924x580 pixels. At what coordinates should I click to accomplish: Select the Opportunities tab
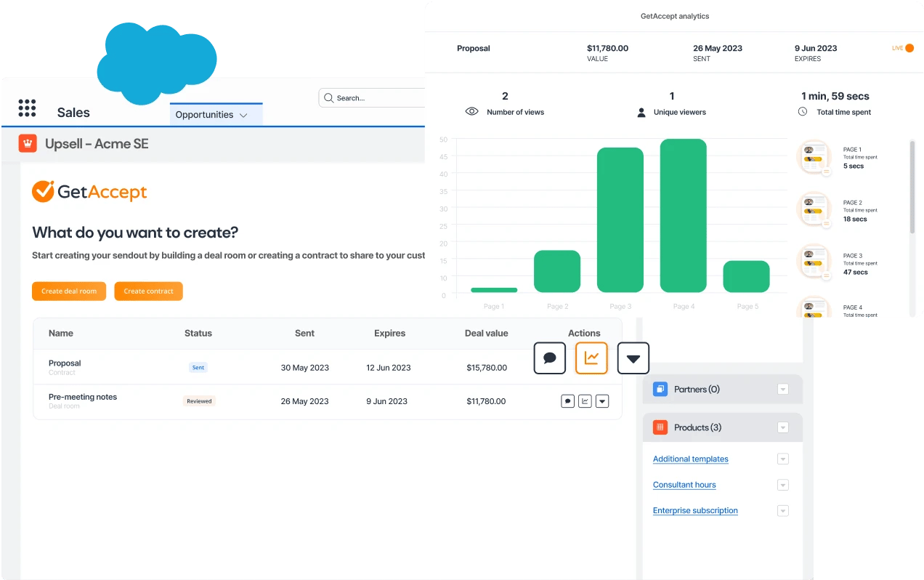click(x=216, y=114)
